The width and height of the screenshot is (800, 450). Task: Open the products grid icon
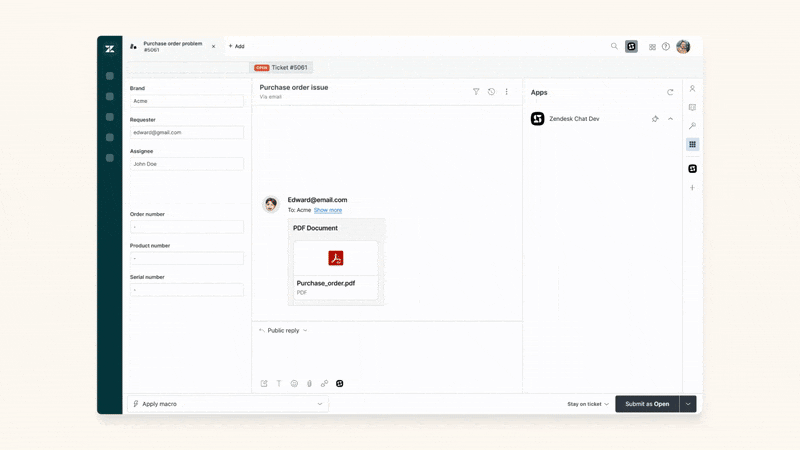coord(652,47)
